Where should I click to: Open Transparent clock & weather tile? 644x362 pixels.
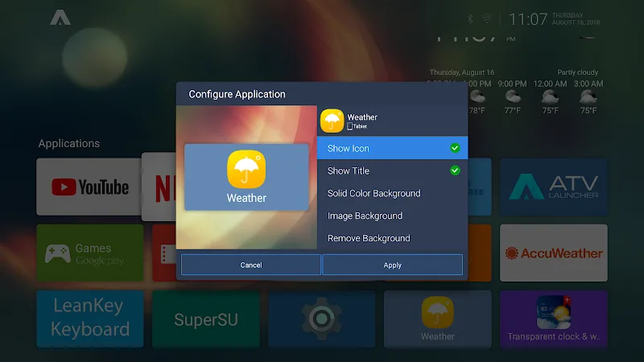tap(553, 319)
